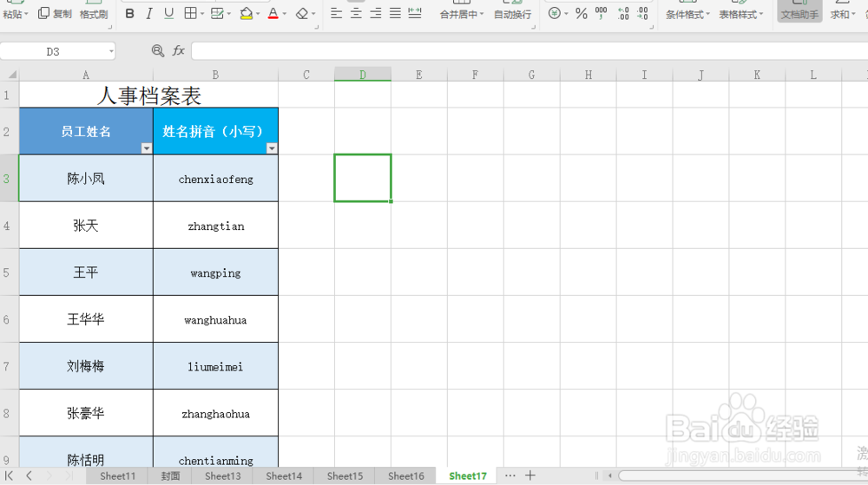Align text left
868x485 pixels.
[x=336, y=13]
